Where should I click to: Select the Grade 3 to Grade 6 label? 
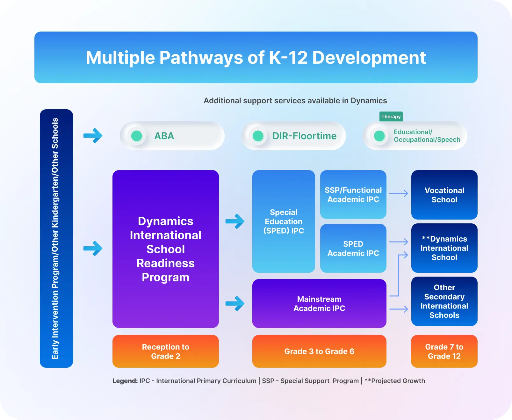point(319,351)
